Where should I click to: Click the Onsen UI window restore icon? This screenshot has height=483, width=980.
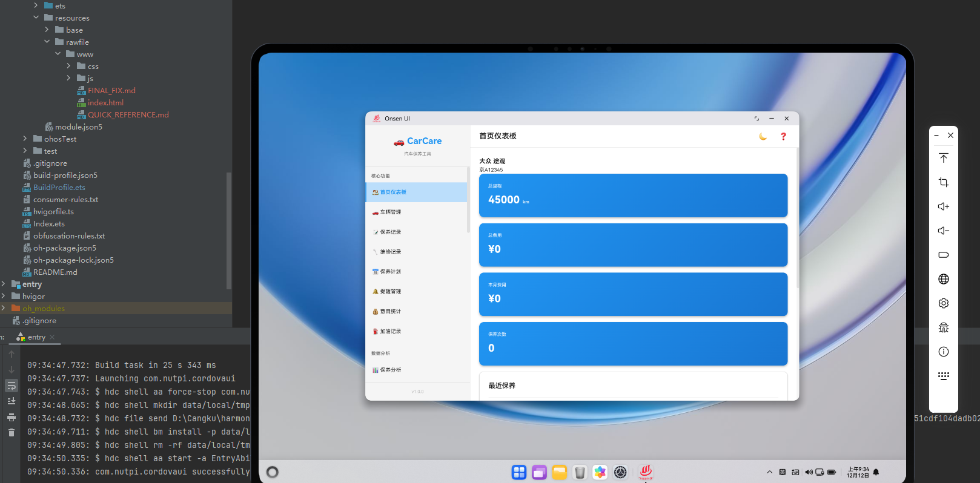click(x=757, y=119)
